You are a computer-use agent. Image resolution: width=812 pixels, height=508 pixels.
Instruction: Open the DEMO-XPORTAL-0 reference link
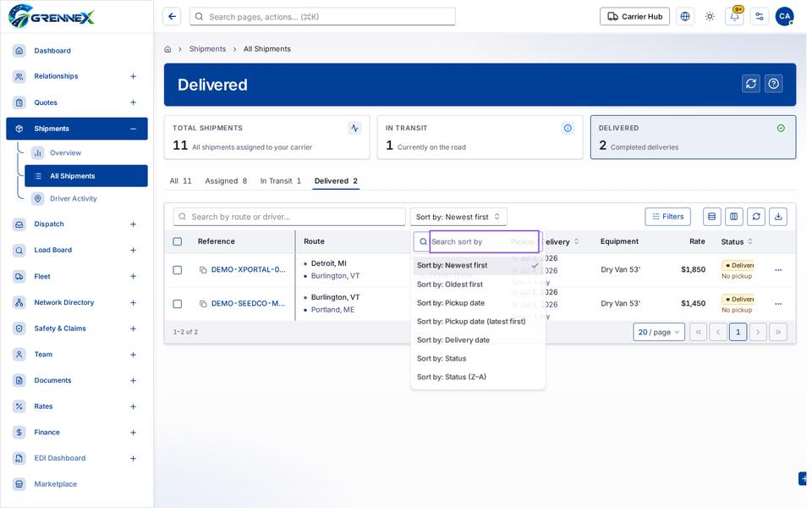[248, 270]
